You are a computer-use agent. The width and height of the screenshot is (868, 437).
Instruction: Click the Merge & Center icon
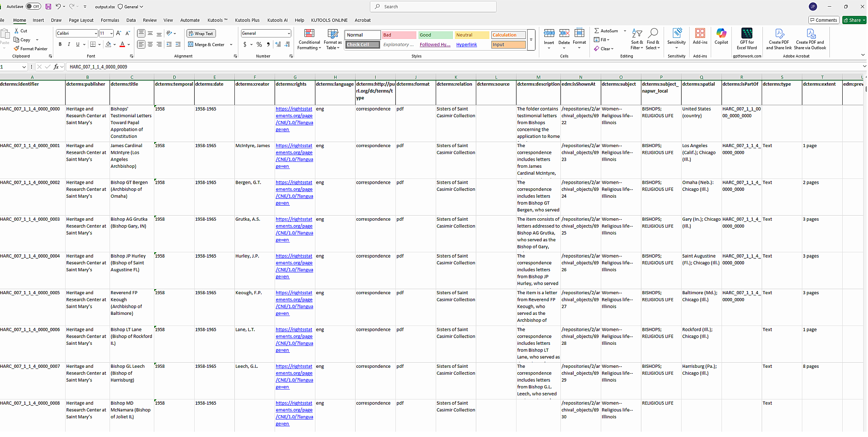pyautogui.click(x=191, y=44)
